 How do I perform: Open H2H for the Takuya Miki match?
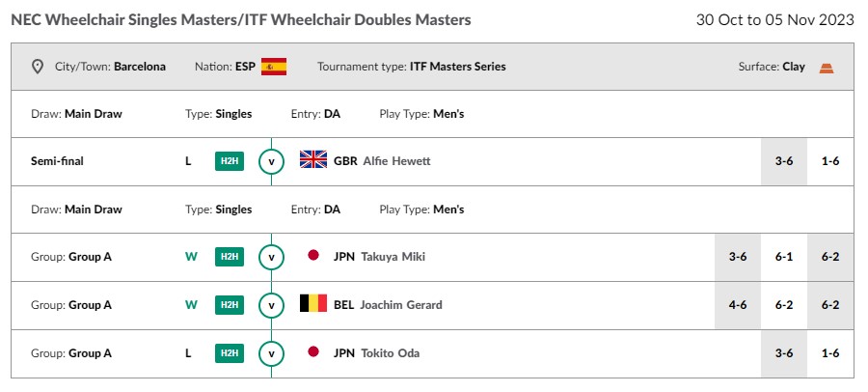point(230,257)
